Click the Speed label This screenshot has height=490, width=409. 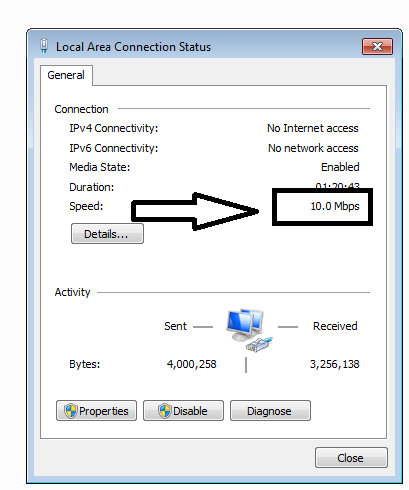[x=86, y=206]
